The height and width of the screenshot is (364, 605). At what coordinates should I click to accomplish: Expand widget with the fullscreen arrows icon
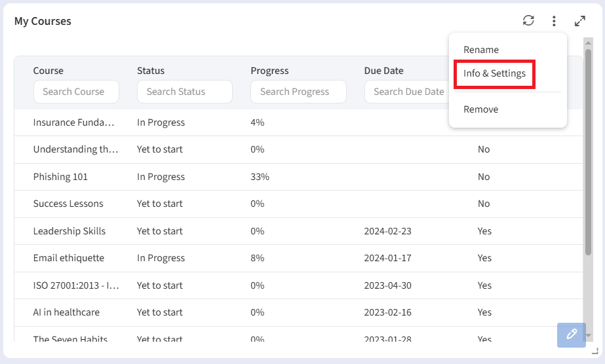[579, 21]
